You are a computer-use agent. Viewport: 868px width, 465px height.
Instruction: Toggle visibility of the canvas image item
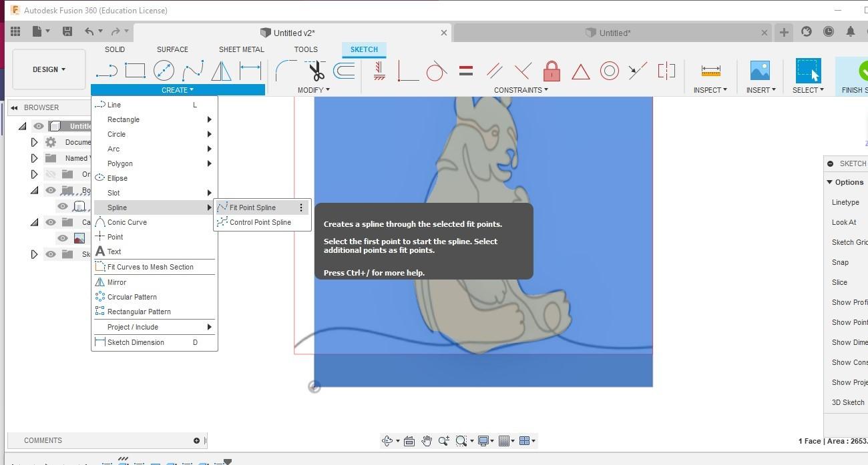[x=63, y=238]
